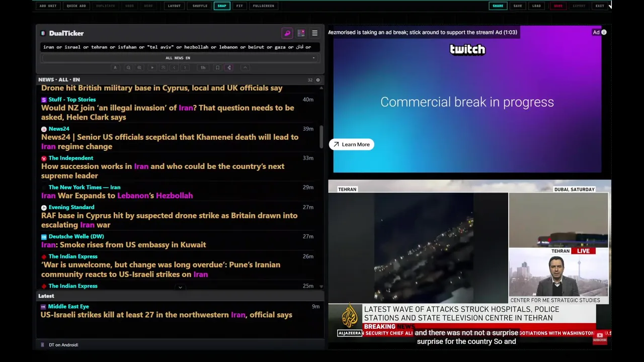The image size is (644, 362).
Task: Click 'DT on Android!' text
Action: [63, 345]
